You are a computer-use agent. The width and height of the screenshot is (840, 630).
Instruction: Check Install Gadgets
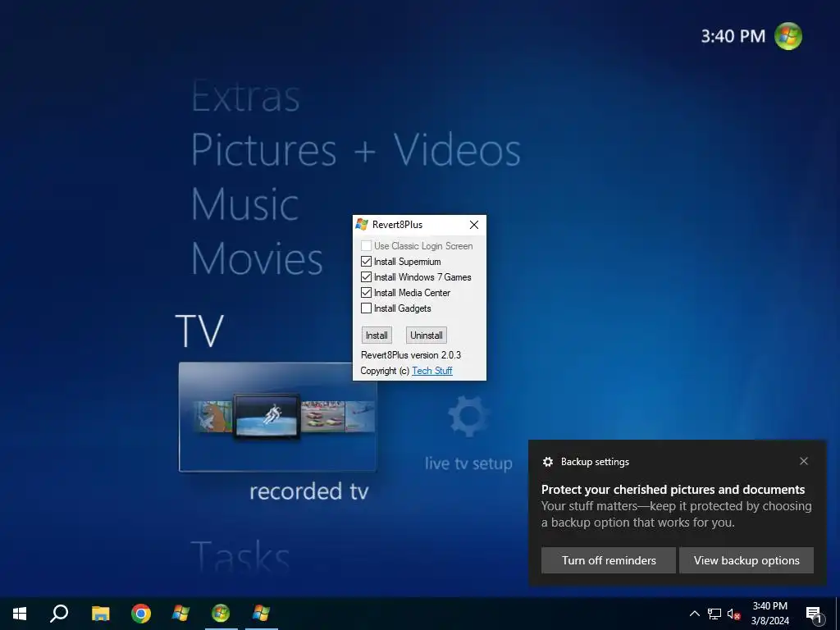click(367, 308)
